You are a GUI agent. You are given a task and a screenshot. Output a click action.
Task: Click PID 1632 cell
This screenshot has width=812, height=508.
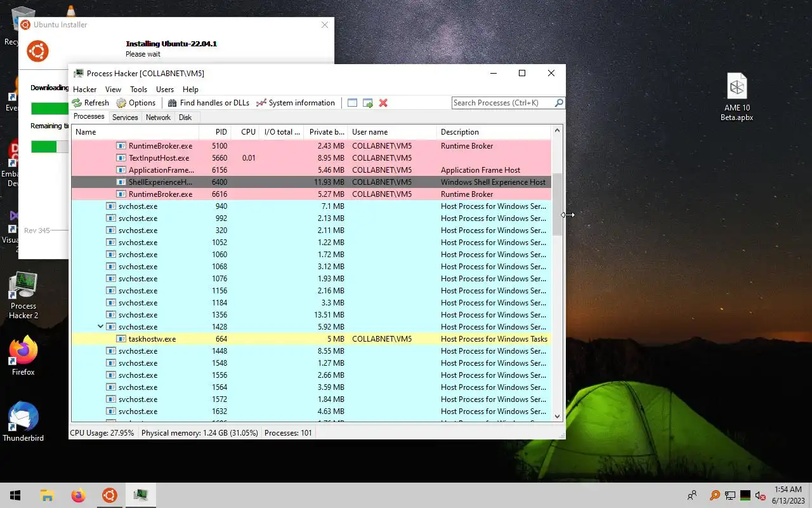(x=219, y=411)
